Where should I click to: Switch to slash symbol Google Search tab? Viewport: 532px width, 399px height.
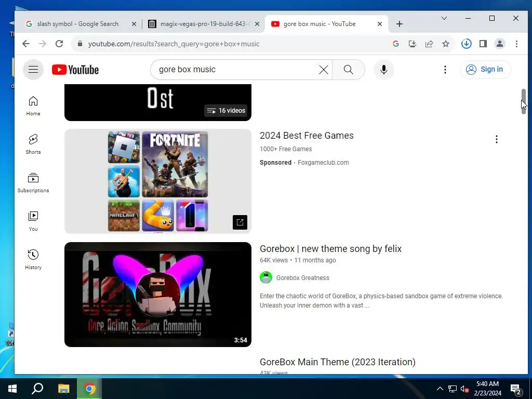pyautogui.click(x=77, y=24)
